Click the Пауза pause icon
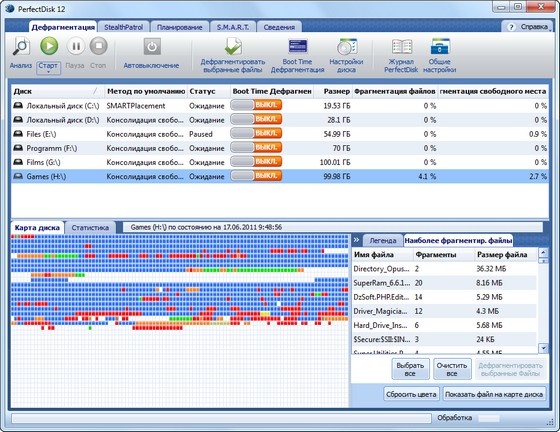The width and height of the screenshot is (560, 432). coord(76,46)
